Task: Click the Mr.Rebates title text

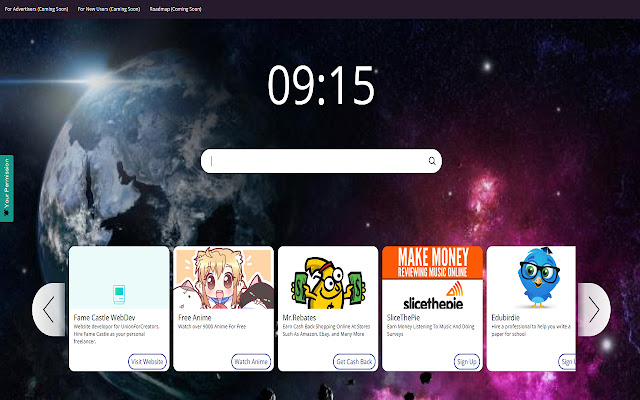Action: 299,318
